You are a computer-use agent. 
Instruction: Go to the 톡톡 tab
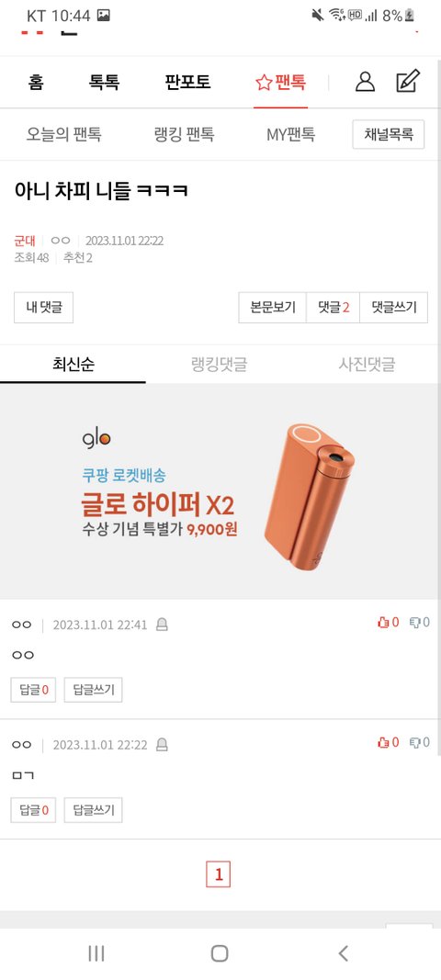pyautogui.click(x=104, y=82)
